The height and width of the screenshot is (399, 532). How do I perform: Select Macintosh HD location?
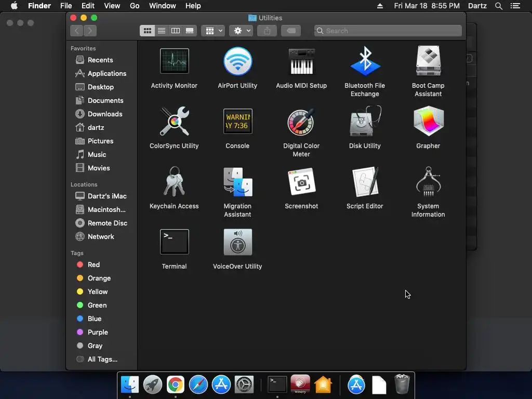tap(107, 210)
